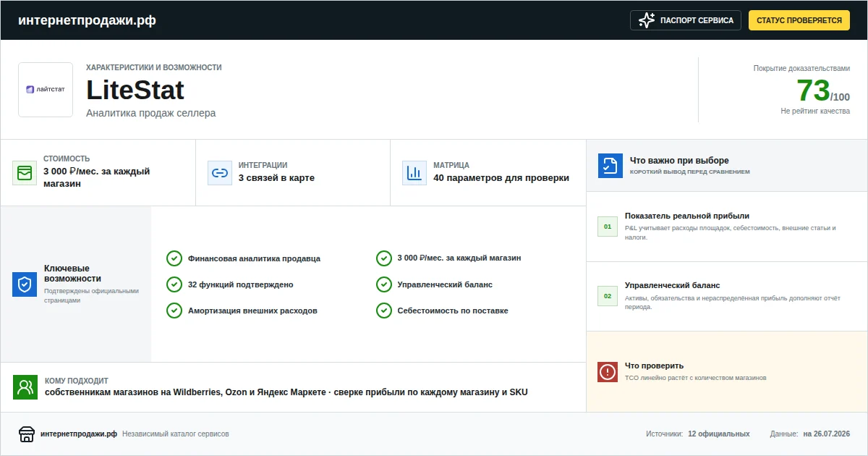Click the Статус проверяется yellow button
This screenshot has height=456, width=868.
(799, 20)
